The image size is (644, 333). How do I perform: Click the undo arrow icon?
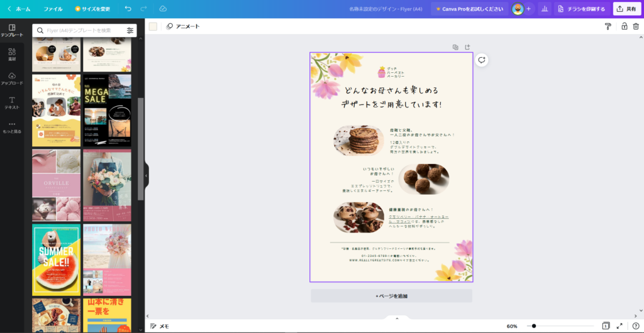(128, 9)
